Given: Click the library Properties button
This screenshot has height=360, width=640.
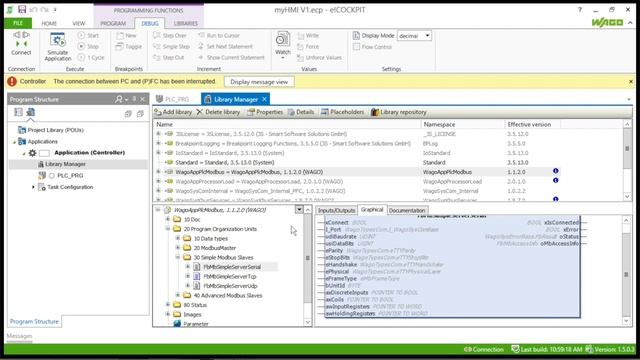Looking at the screenshot, I should coord(265,112).
